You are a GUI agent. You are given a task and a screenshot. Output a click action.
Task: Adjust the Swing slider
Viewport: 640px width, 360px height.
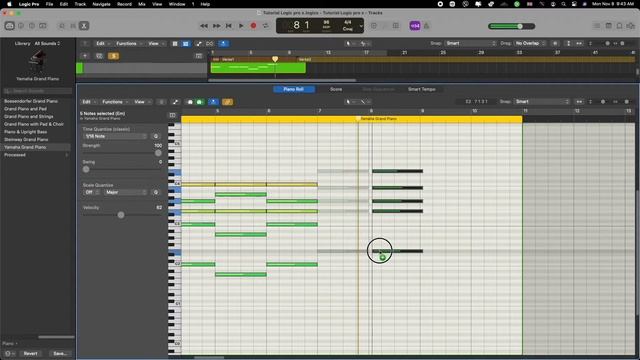[x=122, y=169]
